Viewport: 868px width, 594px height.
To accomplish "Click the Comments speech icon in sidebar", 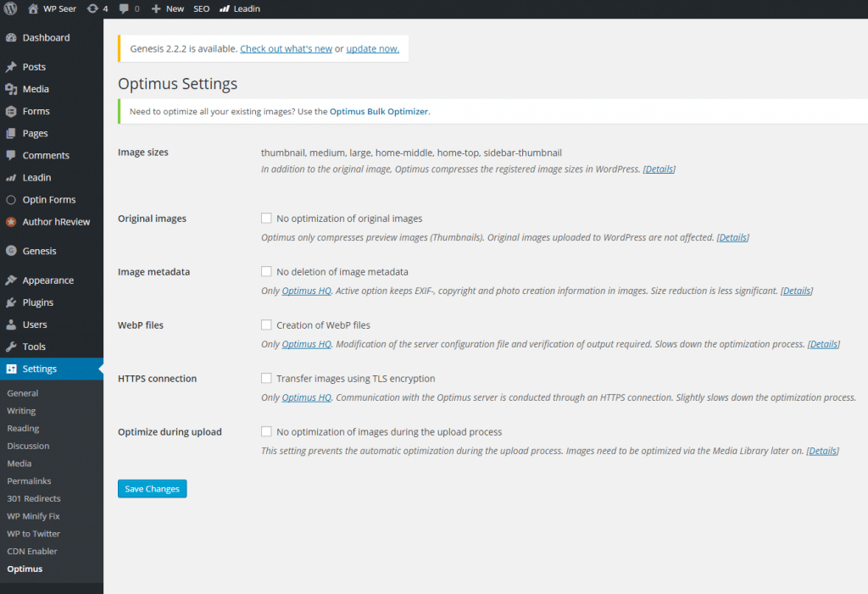I will coord(11,156).
